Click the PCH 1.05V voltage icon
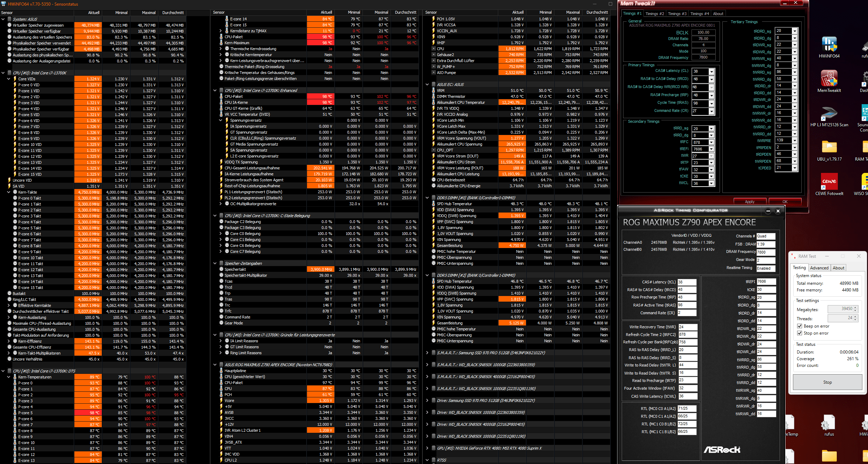Screen dimensions: 868x464 click(x=434, y=19)
